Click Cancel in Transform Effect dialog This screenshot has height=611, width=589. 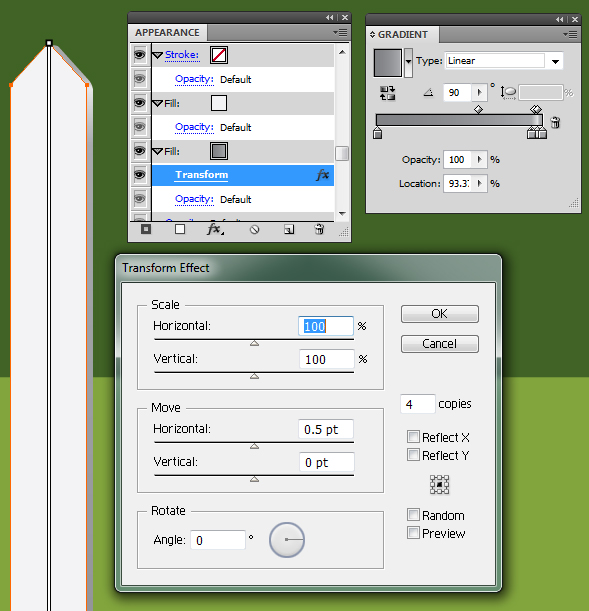pyautogui.click(x=439, y=344)
